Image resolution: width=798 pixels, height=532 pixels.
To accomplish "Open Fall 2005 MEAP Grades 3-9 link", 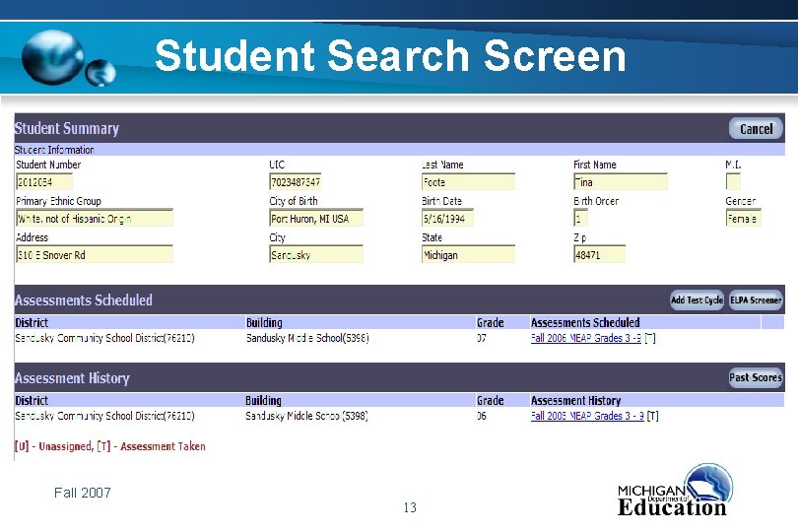I will [x=587, y=416].
